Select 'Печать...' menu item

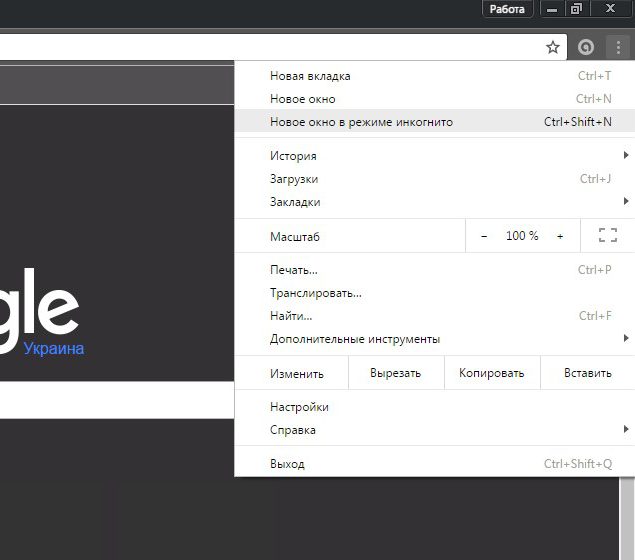click(x=435, y=270)
